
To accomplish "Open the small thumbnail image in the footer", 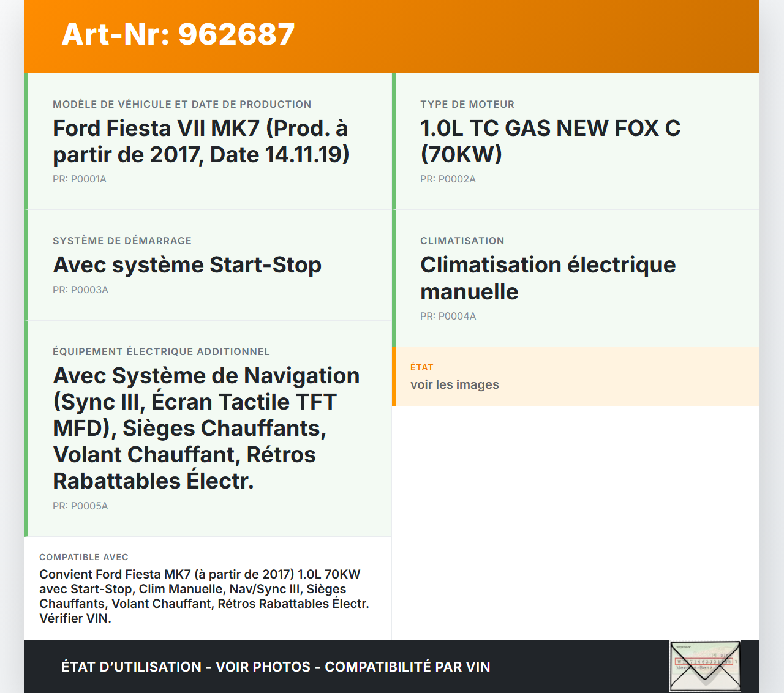I will coord(705,666).
